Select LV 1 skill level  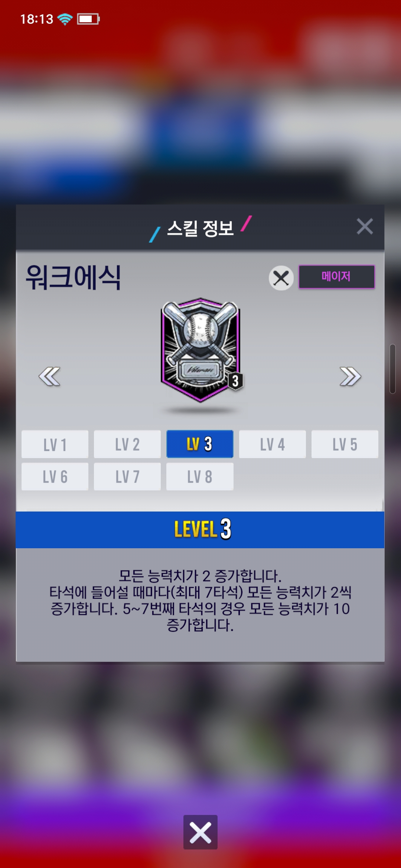click(55, 444)
